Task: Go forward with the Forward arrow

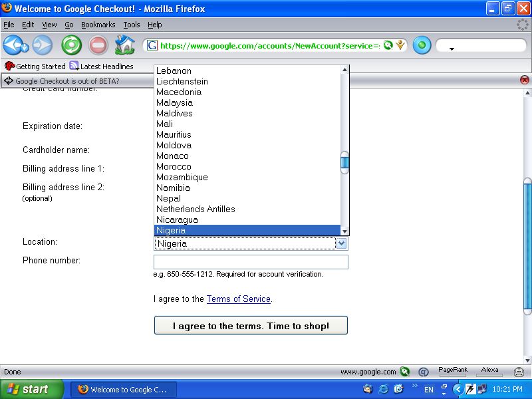Action: [43, 45]
